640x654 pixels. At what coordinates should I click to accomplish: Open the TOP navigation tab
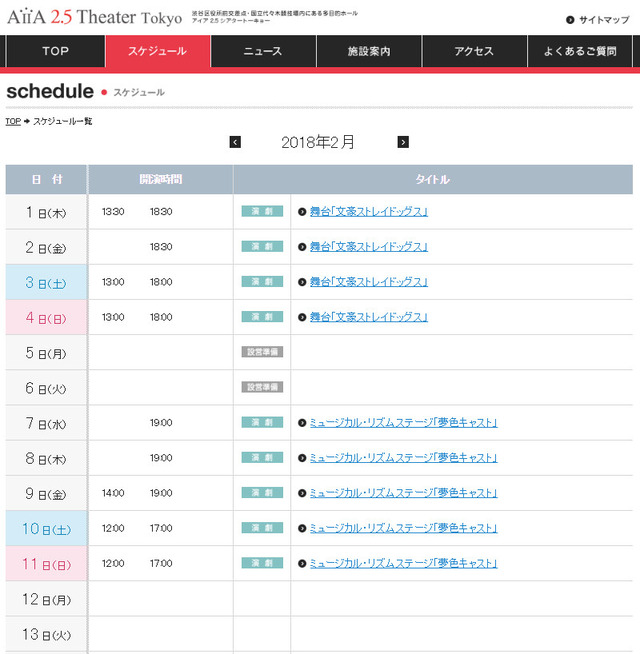pyautogui.click(x=55, y=51)
